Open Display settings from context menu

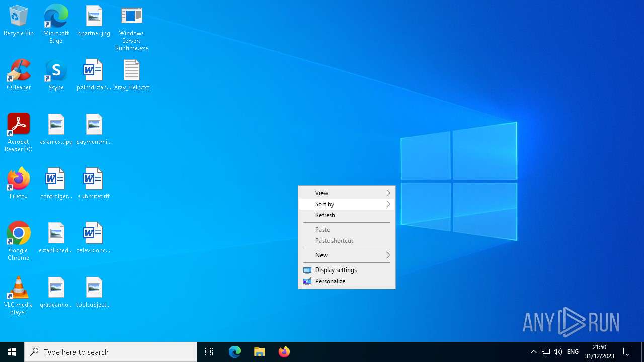click(347, 270)
